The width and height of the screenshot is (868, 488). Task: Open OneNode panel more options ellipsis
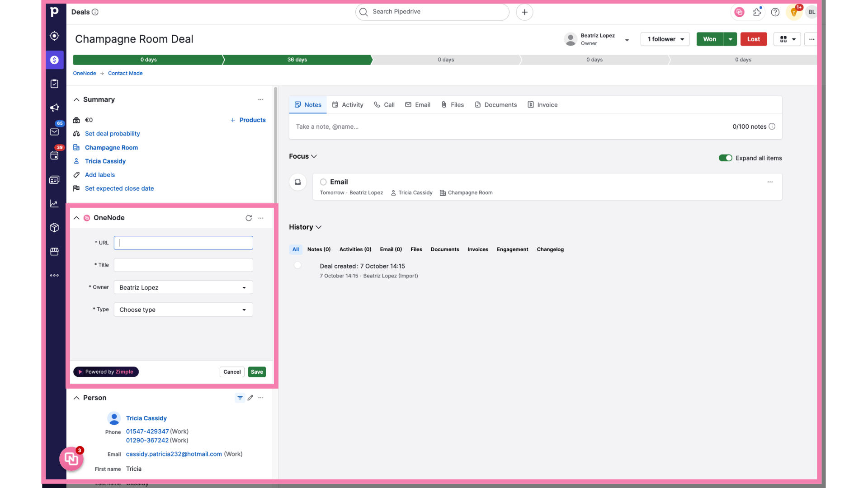pos(261,218)
